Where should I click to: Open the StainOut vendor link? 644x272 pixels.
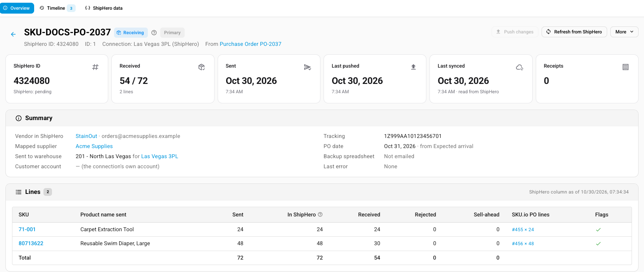pyautogui.click(x=87, y=136)
